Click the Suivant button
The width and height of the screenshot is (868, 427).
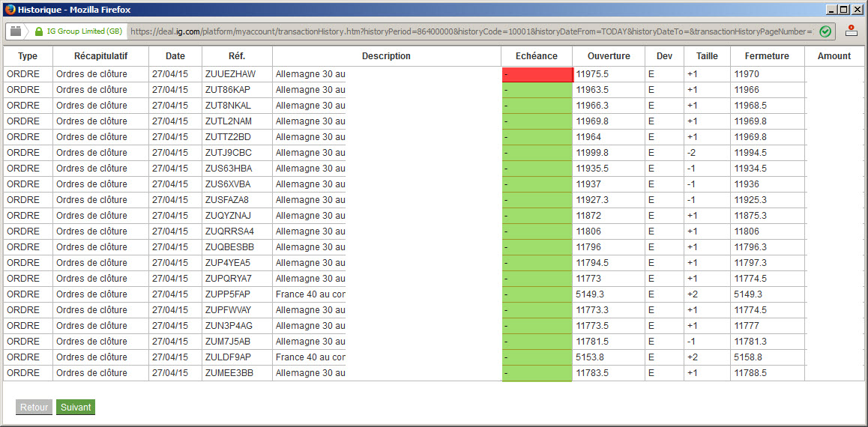[76, 407]
